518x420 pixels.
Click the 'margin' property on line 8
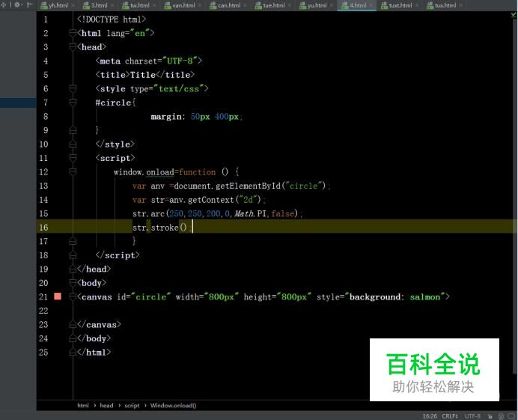pyautogui.click(x=166, y=117)
